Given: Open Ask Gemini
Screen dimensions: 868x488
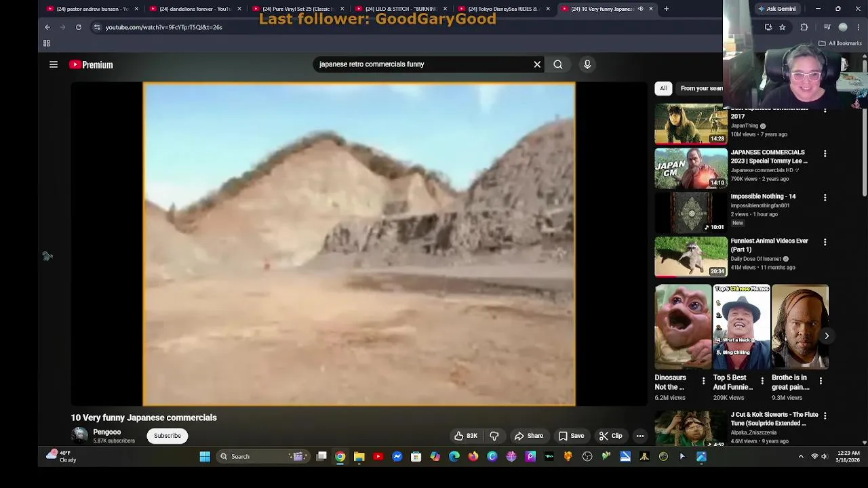Looking at the screenshot, I should [x=776, y=9].
